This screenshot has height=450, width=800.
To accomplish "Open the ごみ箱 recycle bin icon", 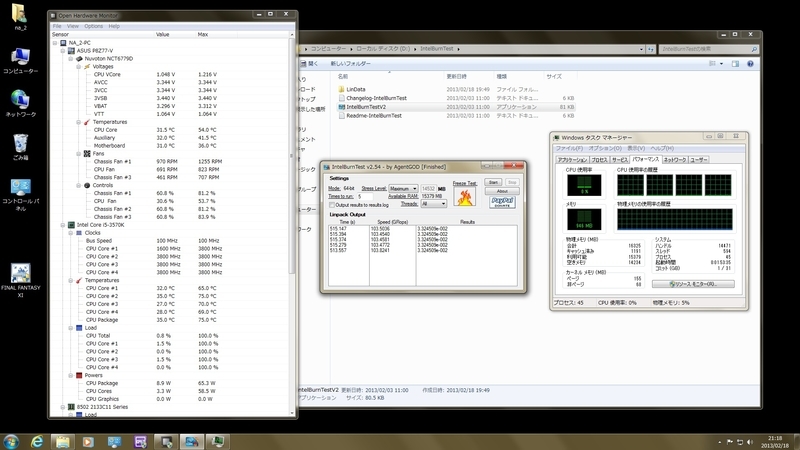I will coord(20,147).
